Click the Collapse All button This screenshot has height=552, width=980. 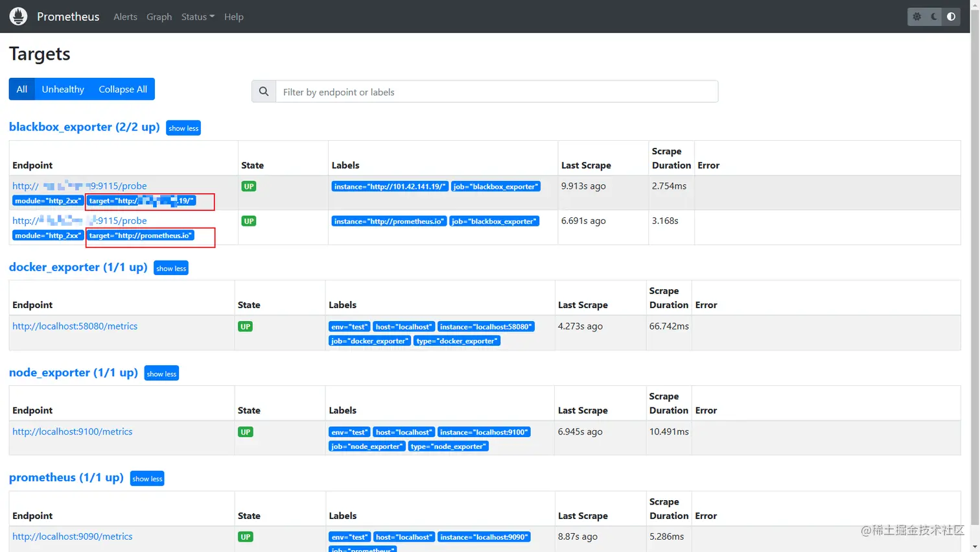[122, 89]
